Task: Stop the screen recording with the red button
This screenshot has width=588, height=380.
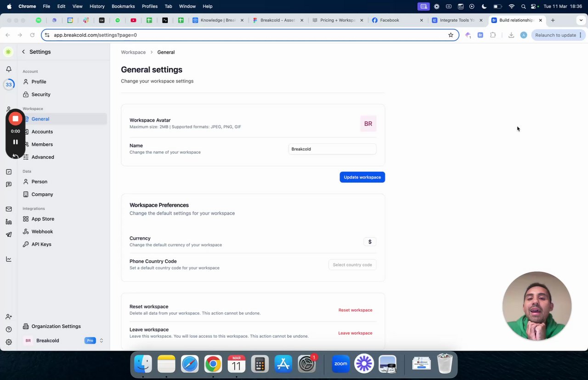Action: [x=15, y=118]
